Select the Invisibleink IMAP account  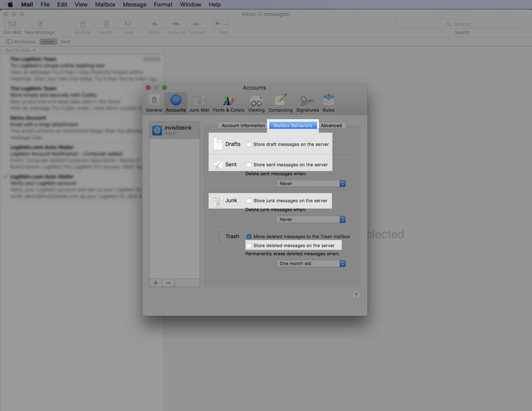[174, 130]
